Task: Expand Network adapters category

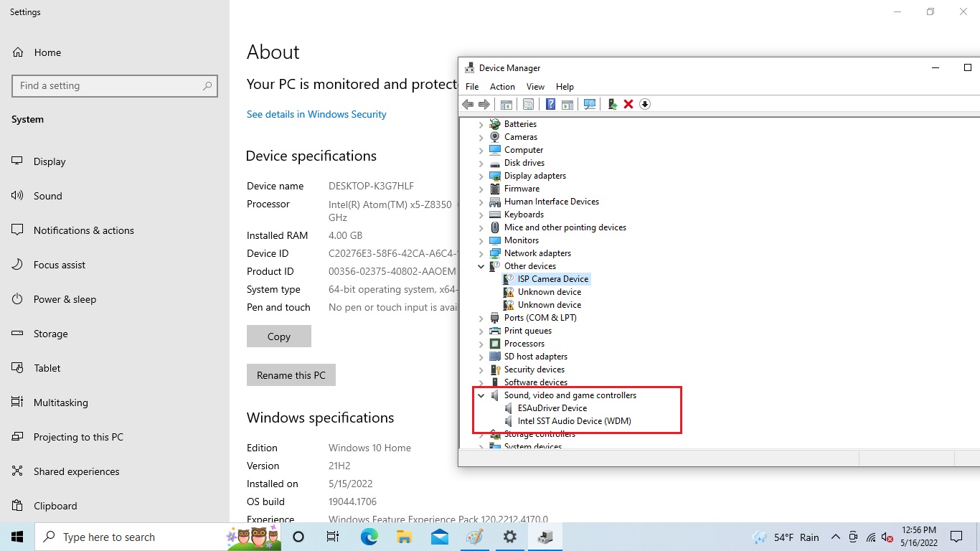Action: tap(481, 253)
